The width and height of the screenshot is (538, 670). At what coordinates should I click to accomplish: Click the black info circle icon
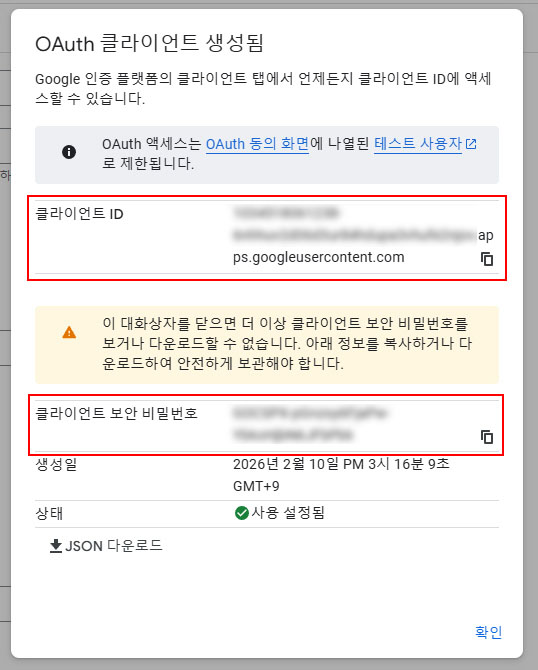click(x=69, y=152)
